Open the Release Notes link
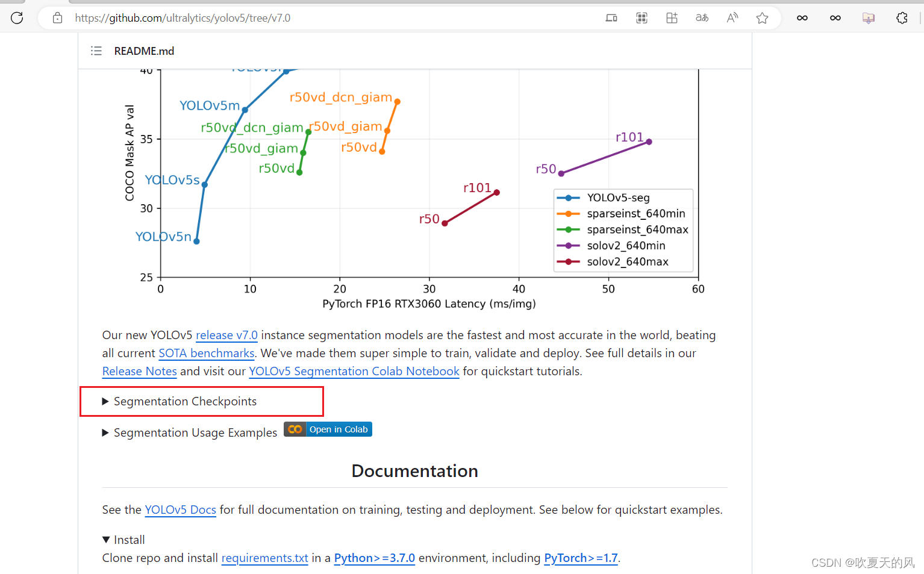Screen dimensions: 924x574 click(140, 372)
